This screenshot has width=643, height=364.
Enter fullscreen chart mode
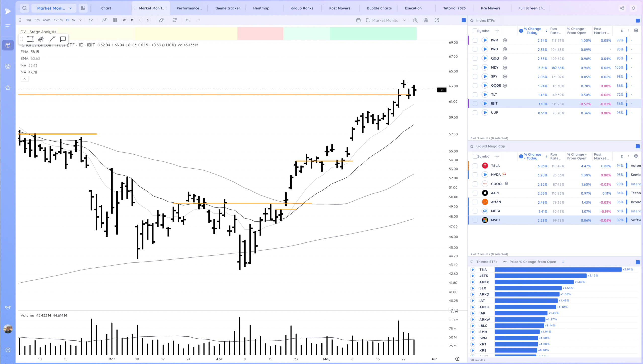437,20
